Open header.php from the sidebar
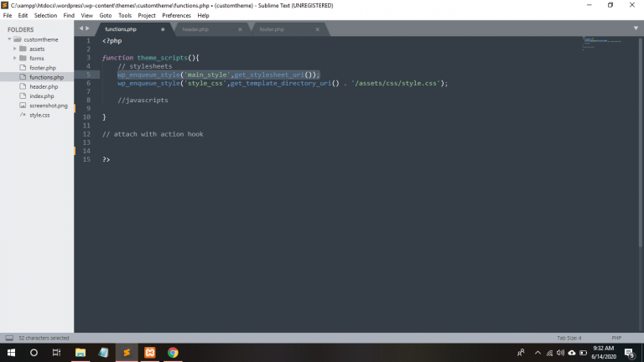This screenshot has height=362, width=644. click(x=44, y=86)
